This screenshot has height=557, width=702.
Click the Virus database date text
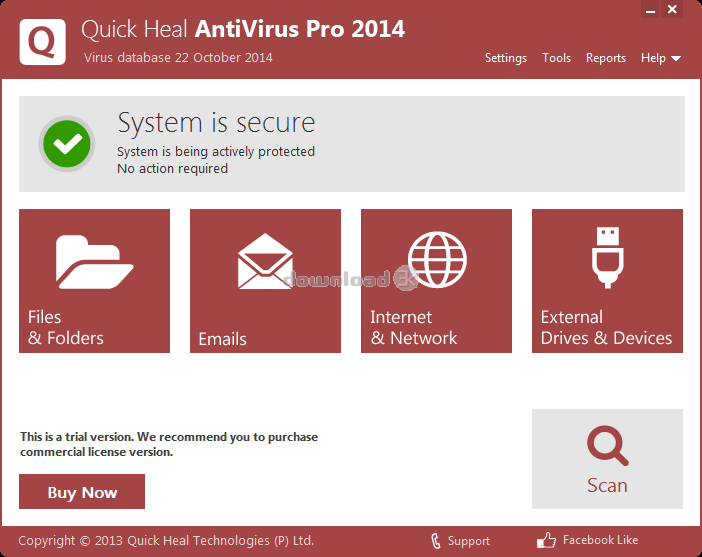click(x=178, y=57)
